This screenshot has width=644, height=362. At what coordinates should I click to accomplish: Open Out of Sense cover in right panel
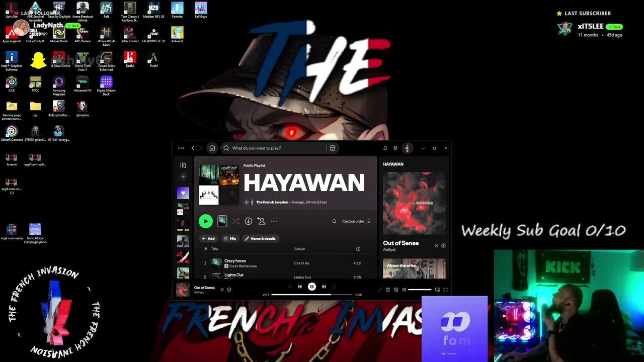414,203
